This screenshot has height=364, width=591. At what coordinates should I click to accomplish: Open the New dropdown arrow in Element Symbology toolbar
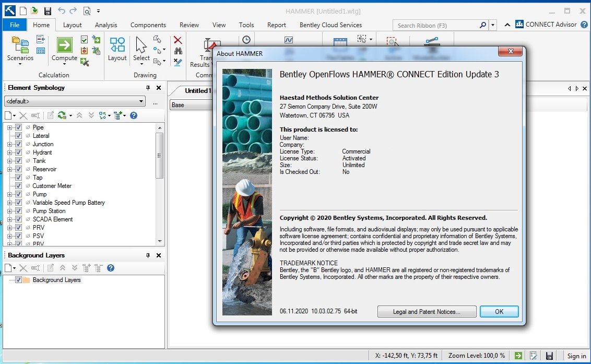pyautogui.click(x=14, y=115)
